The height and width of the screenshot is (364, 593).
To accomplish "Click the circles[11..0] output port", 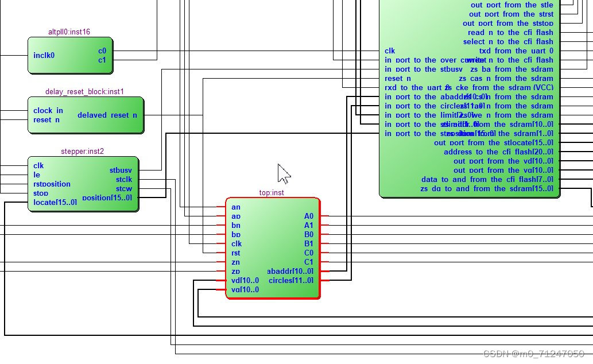I will [292, 280].
